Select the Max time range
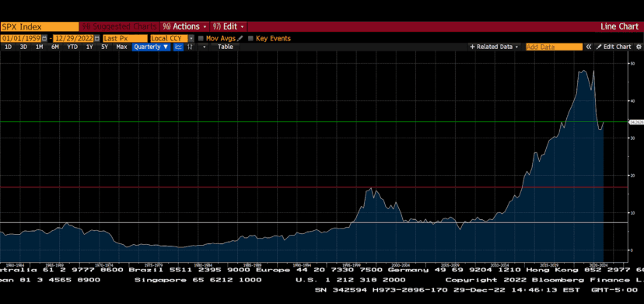The height and width of the screenshot is (304, 644). point(121,47)
